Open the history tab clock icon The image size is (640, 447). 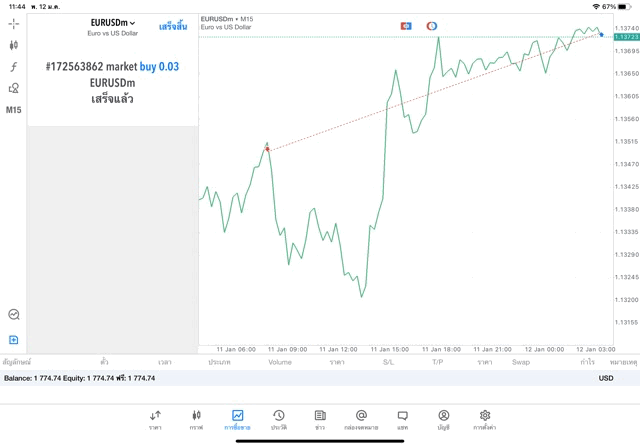point(279,420)
